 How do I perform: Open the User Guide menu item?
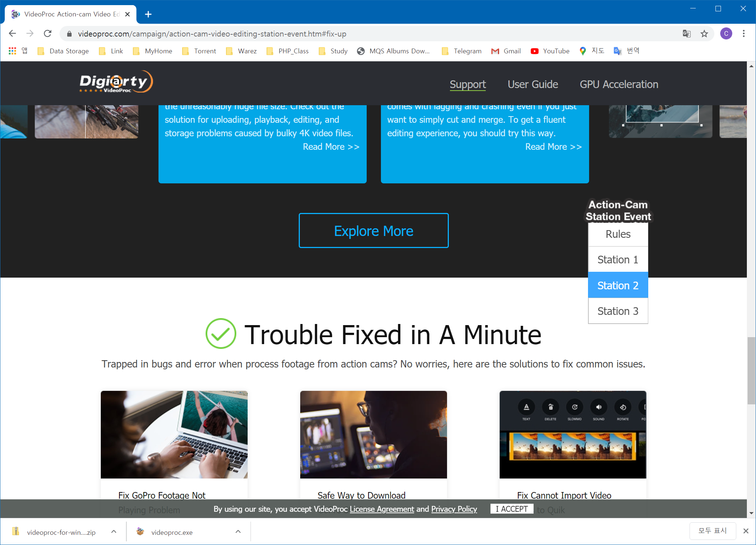point(532,84)
